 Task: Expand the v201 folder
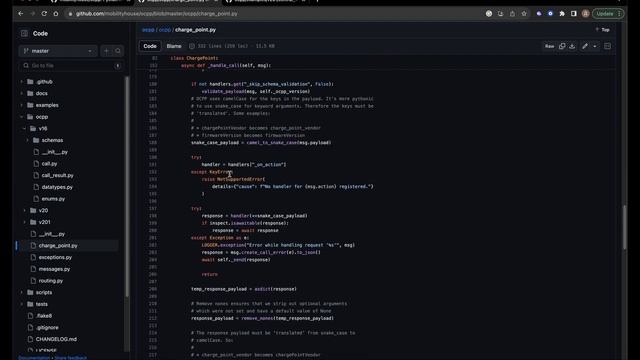click(24, 222)
